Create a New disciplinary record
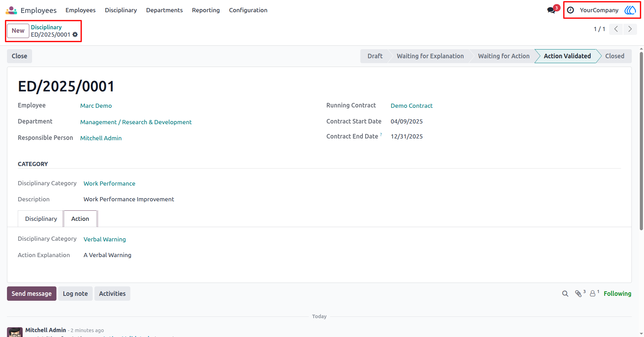644x337 pixels. coord(18,31)
